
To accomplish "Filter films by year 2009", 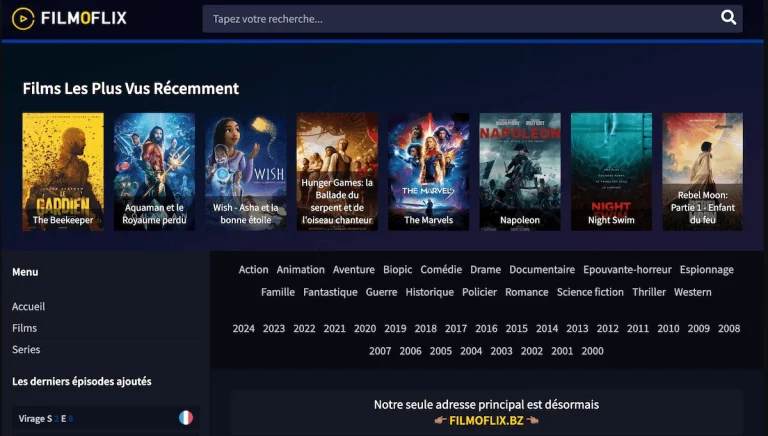I will tap(698, 329).
